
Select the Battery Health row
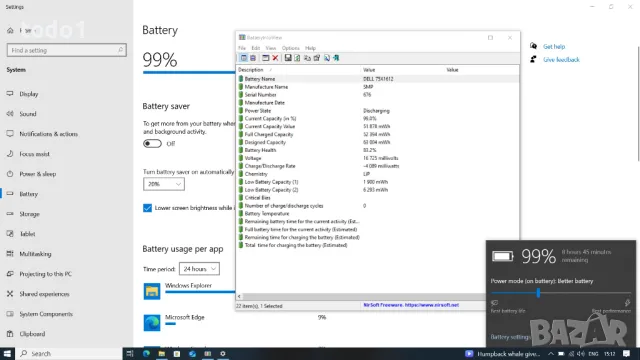click(x=378, y=150)
